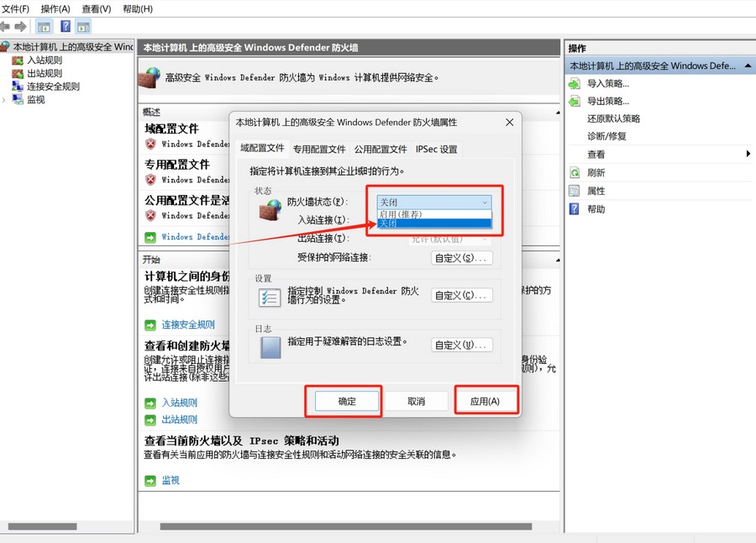This screenshot has width=756, height=543.
Task: Expand the 监视 tree node
Action: (4, 100)
